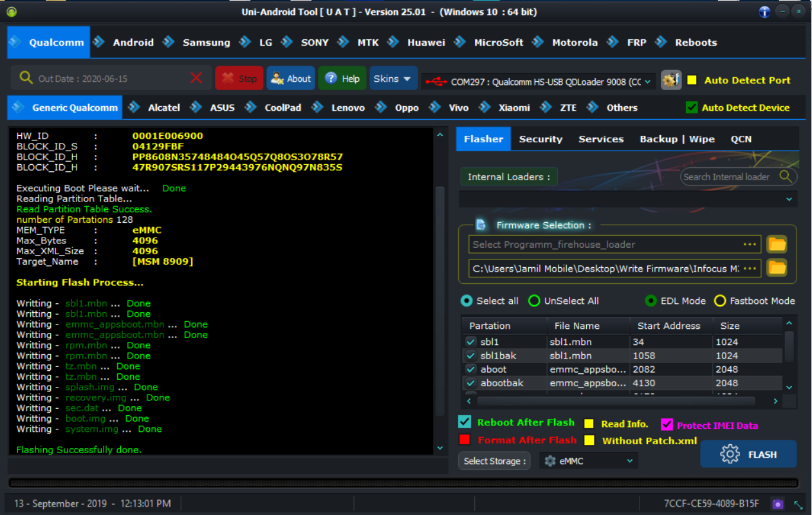Click the File Name column header
This screenshot has height=515, width=812.
[589, 326]
